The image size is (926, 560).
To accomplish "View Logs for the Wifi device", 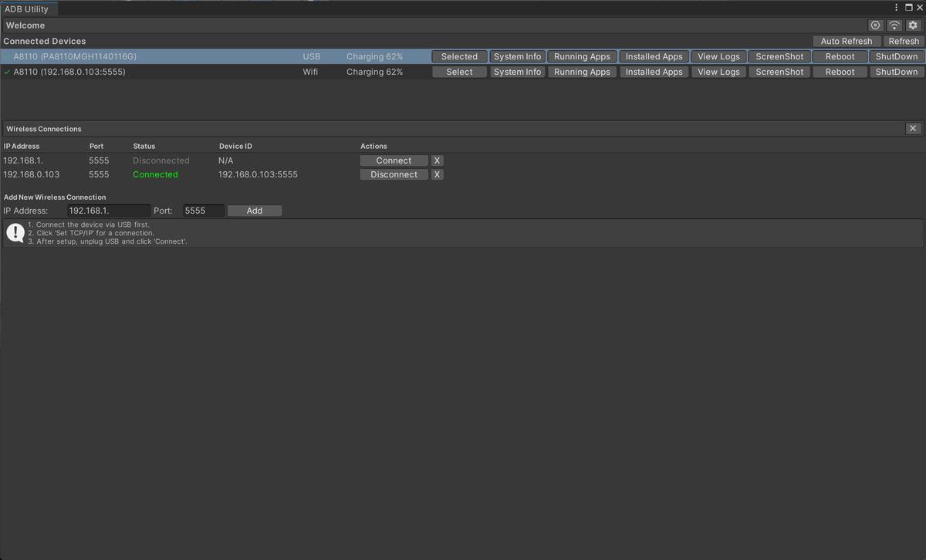I will click(x=718, y=72).
